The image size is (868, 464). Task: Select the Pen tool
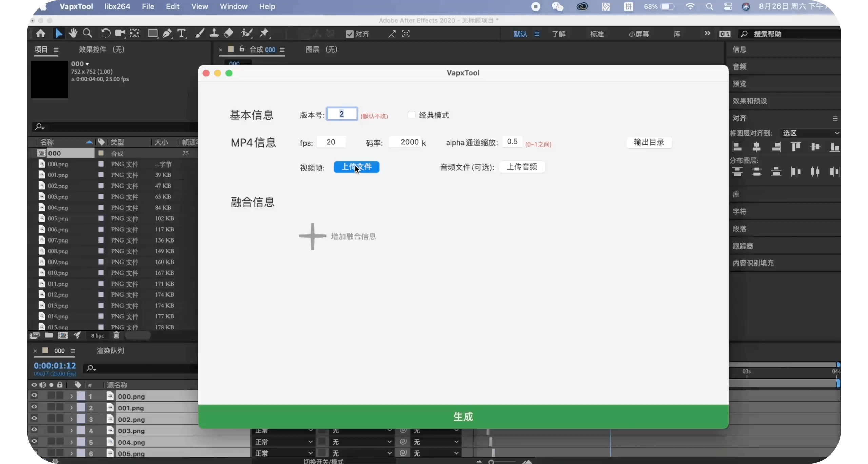[167, 33]
